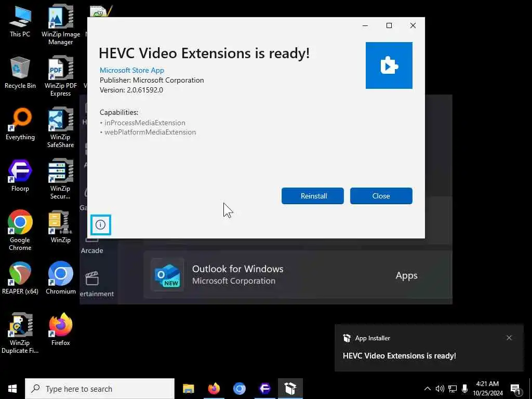
Task: Select the Everything search shortcut
Action: pyautogui.click(x=20, y=124)
